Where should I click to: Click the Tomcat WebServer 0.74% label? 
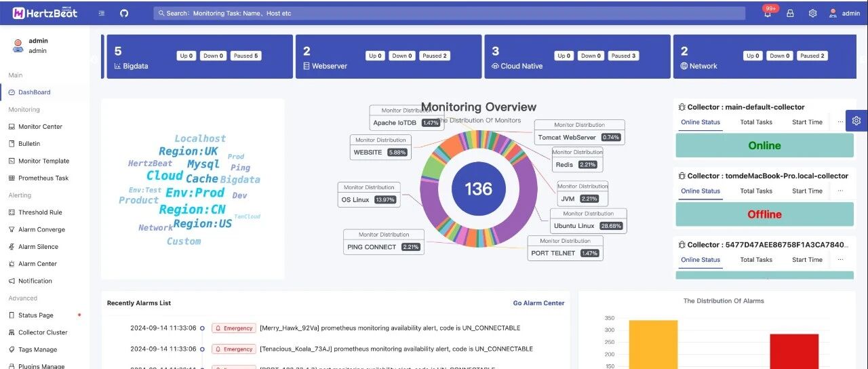tap(579, 133)
